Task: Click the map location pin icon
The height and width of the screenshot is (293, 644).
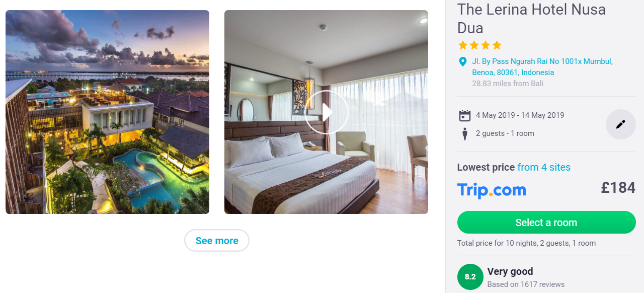Action: coord(463,62)
